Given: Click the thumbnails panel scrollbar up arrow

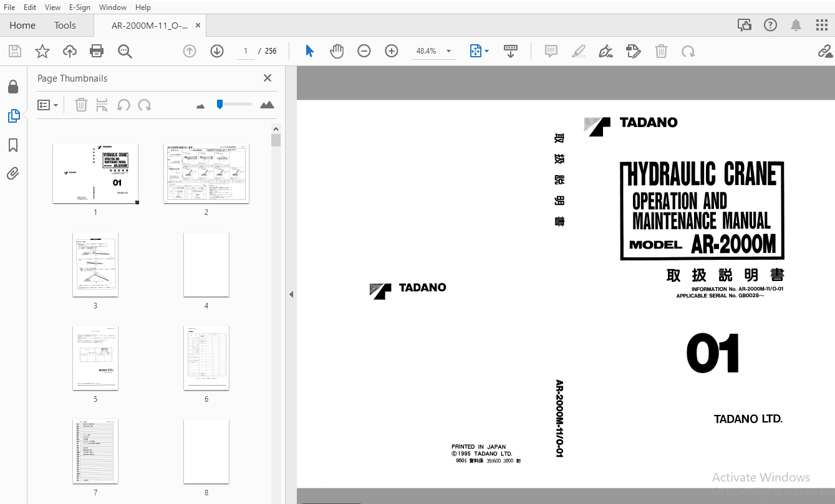Looking at the screenshot, I should 276,129.
